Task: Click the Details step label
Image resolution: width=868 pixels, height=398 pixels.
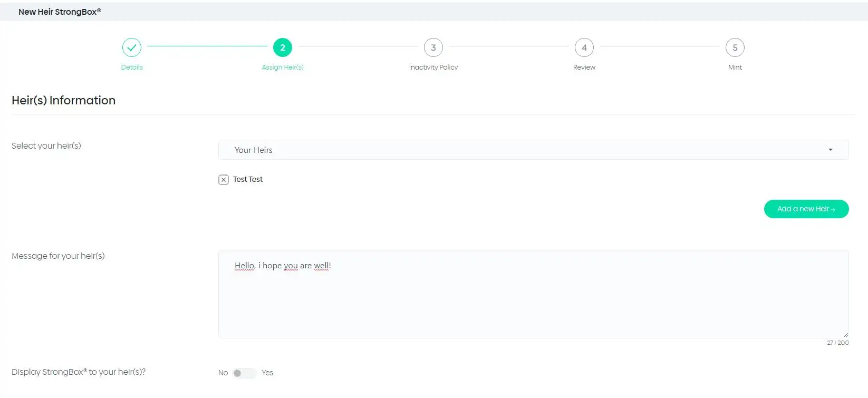Action: (132, 67)
